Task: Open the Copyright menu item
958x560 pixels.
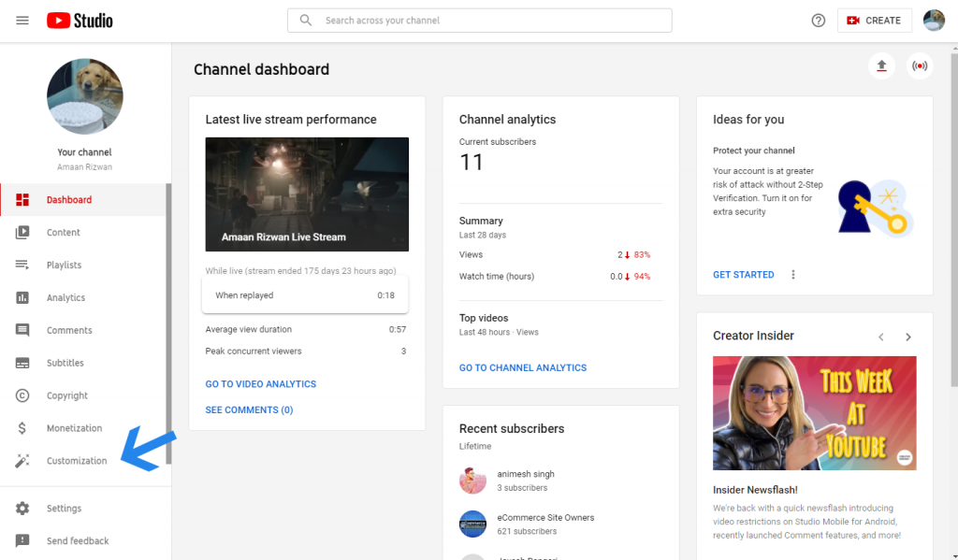Action: (x=83, y=395)
